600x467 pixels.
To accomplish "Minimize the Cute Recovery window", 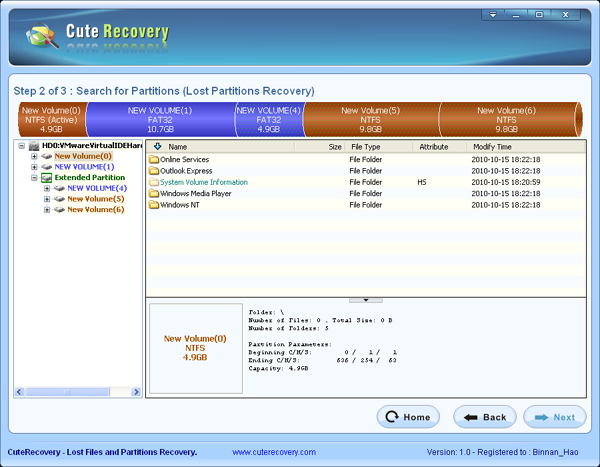I will pos(516,15).
